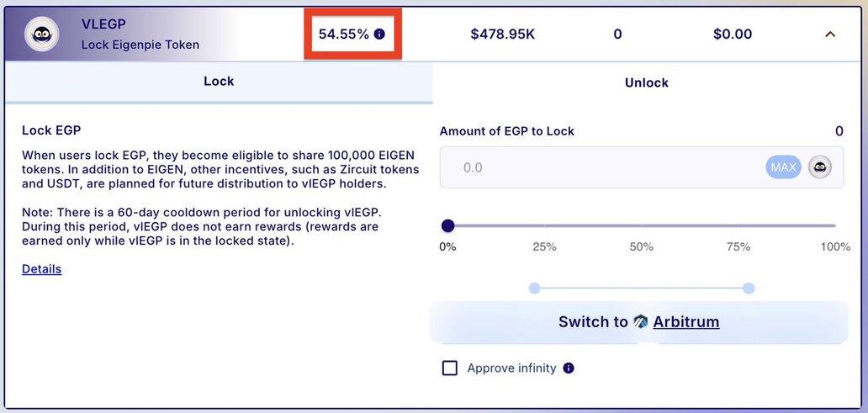Click the Switch to Arbitrum button
The height and width of the screenshot is (413, 868).
click(x=638, y=322)
